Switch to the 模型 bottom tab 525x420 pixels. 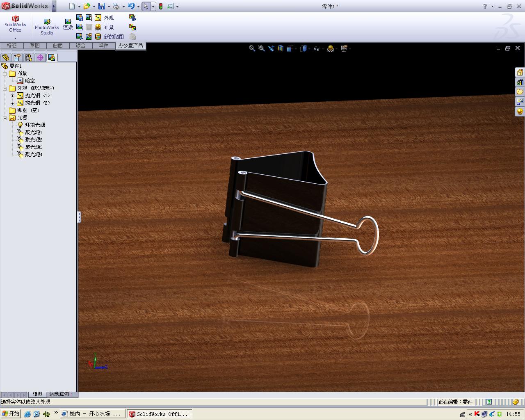pos(37,394)
